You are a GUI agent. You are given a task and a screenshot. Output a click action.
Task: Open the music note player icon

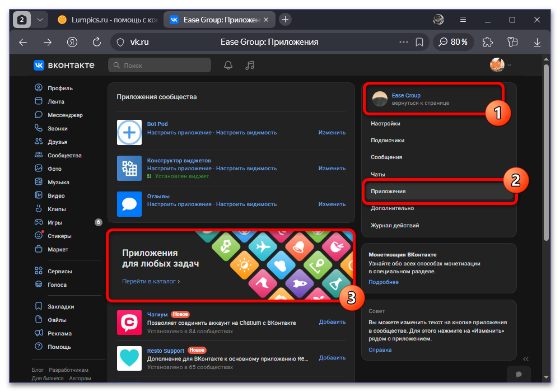pyautogui.click(x=250, y=66)
